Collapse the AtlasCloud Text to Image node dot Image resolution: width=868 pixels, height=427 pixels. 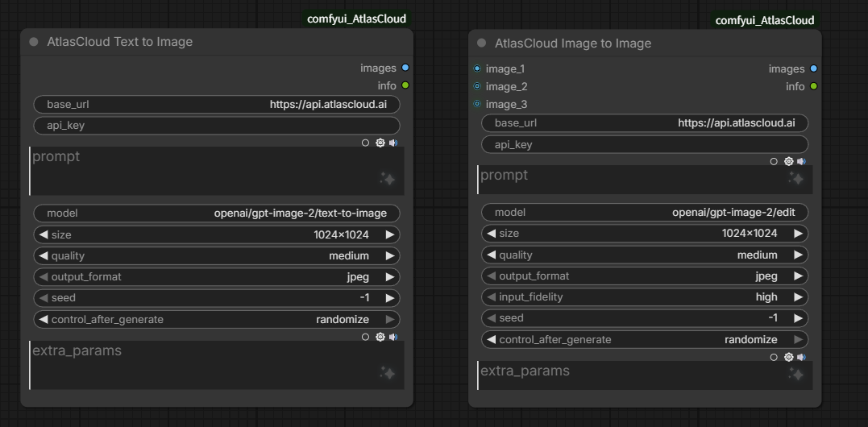pyautogui.click(x=34, y=42)
